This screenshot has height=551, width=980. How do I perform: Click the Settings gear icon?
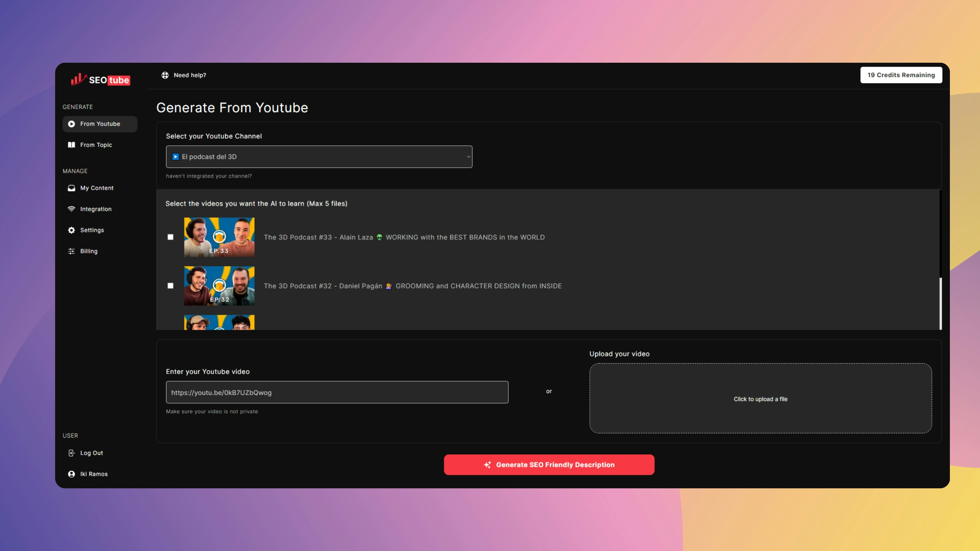pyautogui.click(x=71, y=230)
